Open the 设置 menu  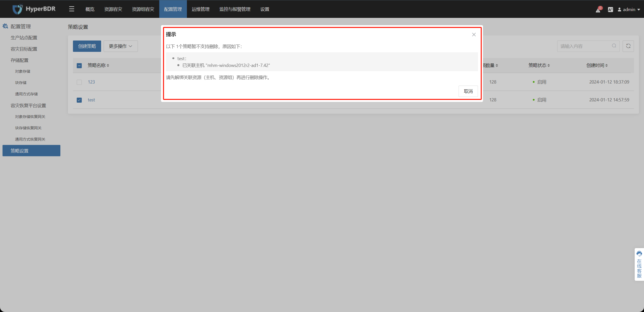point(265,9)
